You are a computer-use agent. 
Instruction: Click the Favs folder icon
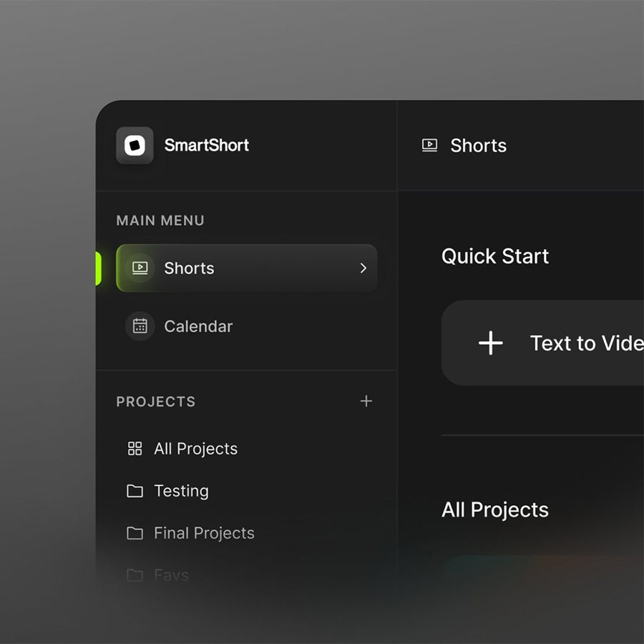click(x=135, y=575)
